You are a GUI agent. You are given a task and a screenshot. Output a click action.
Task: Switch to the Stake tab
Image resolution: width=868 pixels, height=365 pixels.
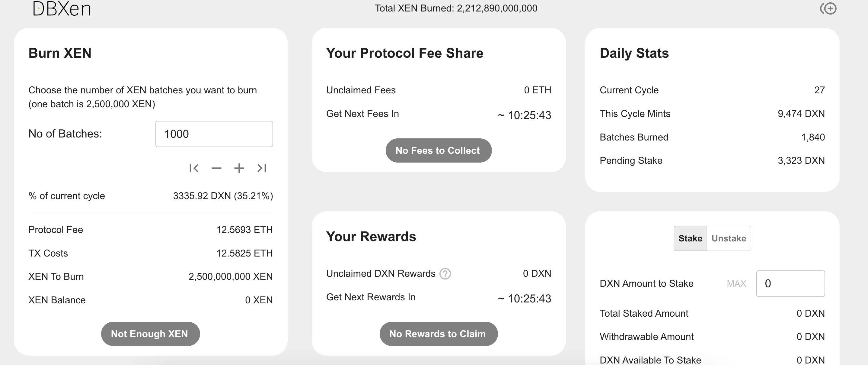pos(690,238)
